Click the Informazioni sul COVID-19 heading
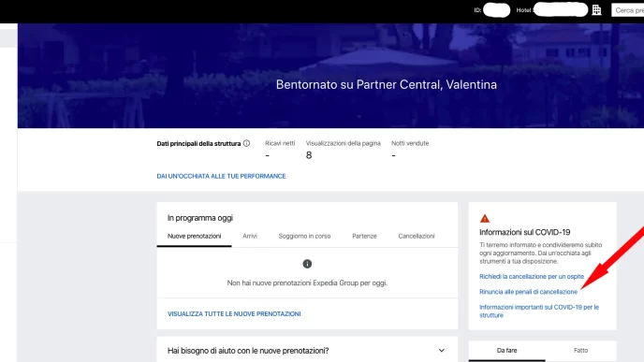 (524, 232)
